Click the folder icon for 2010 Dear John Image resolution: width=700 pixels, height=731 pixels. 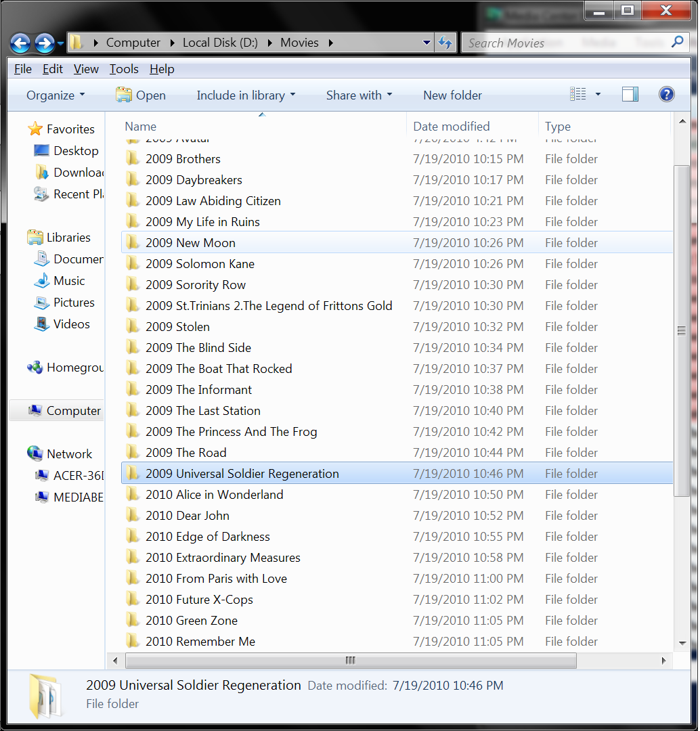[133, 515]
